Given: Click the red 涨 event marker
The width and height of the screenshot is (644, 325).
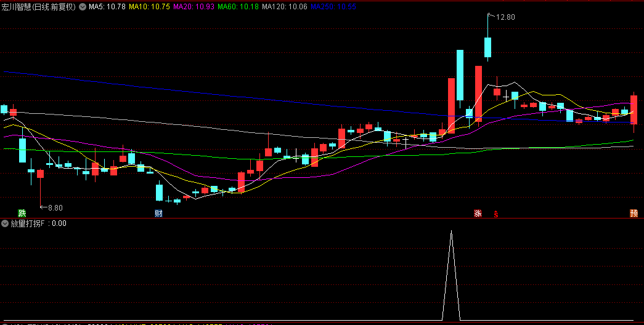Looking at the screenshot, I should [478, 214].
